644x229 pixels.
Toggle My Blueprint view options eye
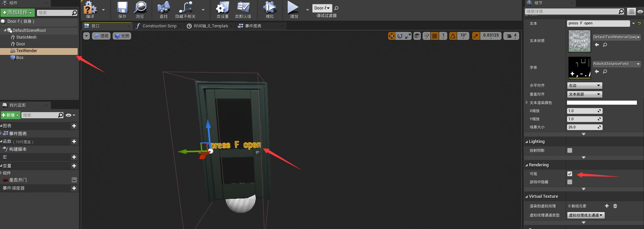(x=70, y=115)
